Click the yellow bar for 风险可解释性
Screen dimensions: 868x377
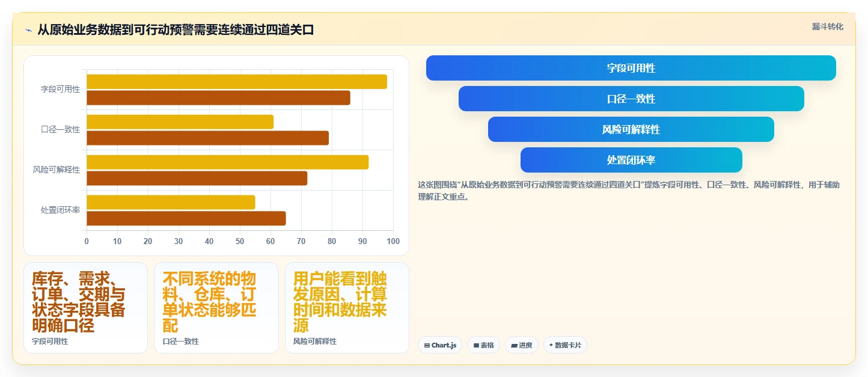227,162
